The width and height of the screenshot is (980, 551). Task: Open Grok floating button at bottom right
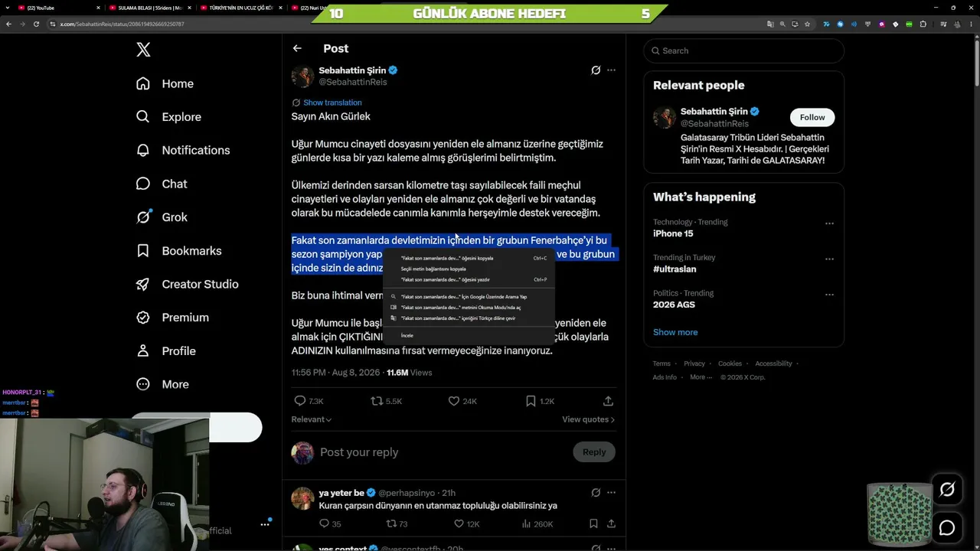(947, 490)
